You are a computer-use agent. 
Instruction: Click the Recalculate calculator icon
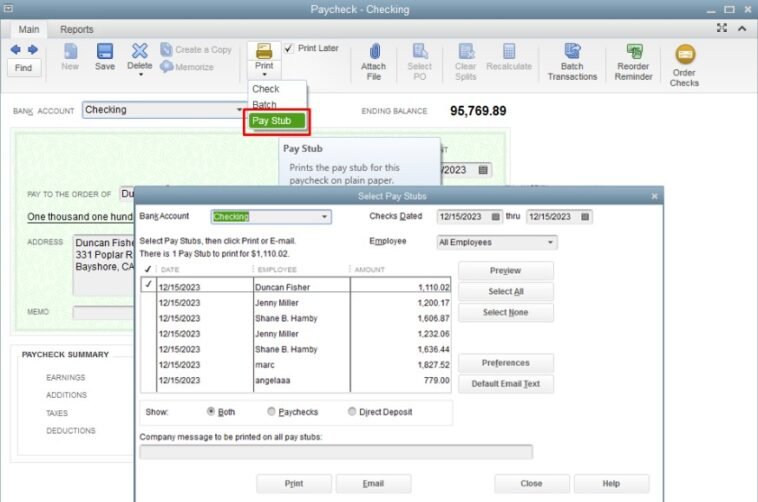[x=509, y=51]
